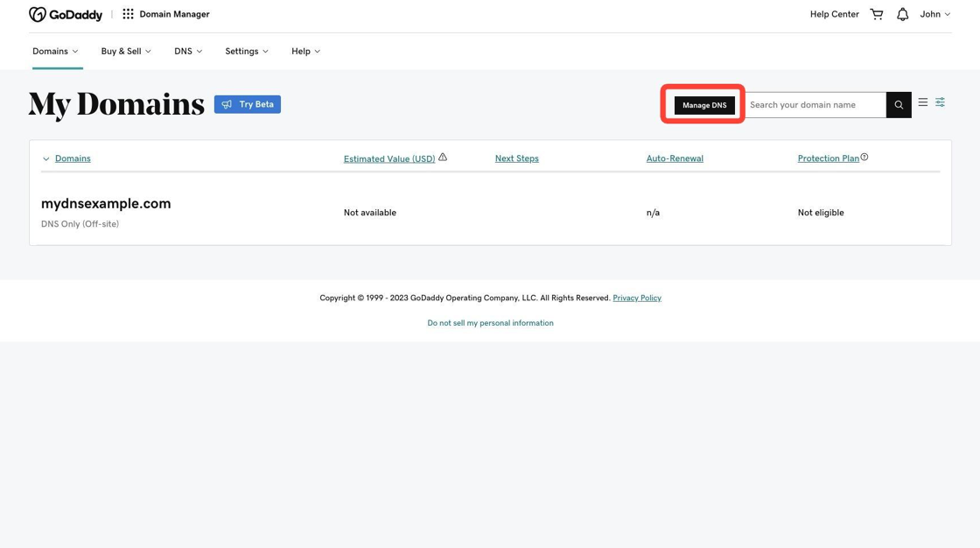Click the Not eligible protection value
The image size is (980, 548).
[x=821, y=213]
